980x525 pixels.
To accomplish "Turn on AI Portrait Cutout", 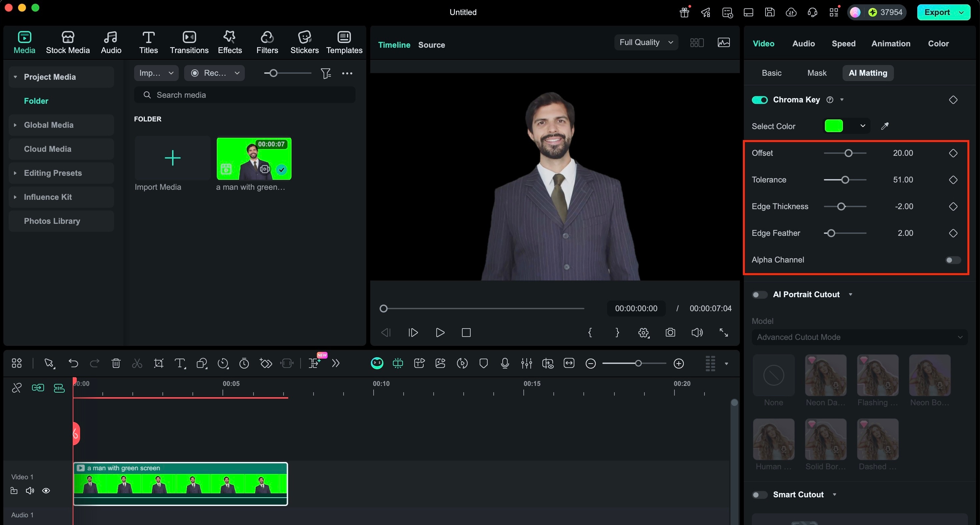I will coord(759,295).
